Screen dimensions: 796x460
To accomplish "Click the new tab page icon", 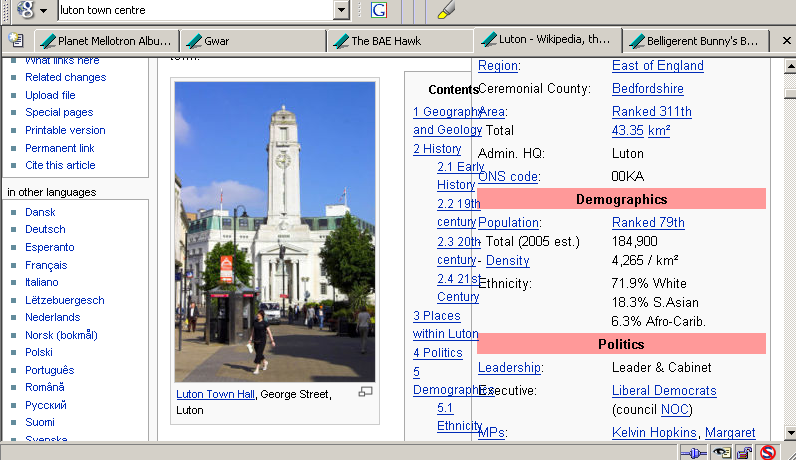I will [16, 40].
